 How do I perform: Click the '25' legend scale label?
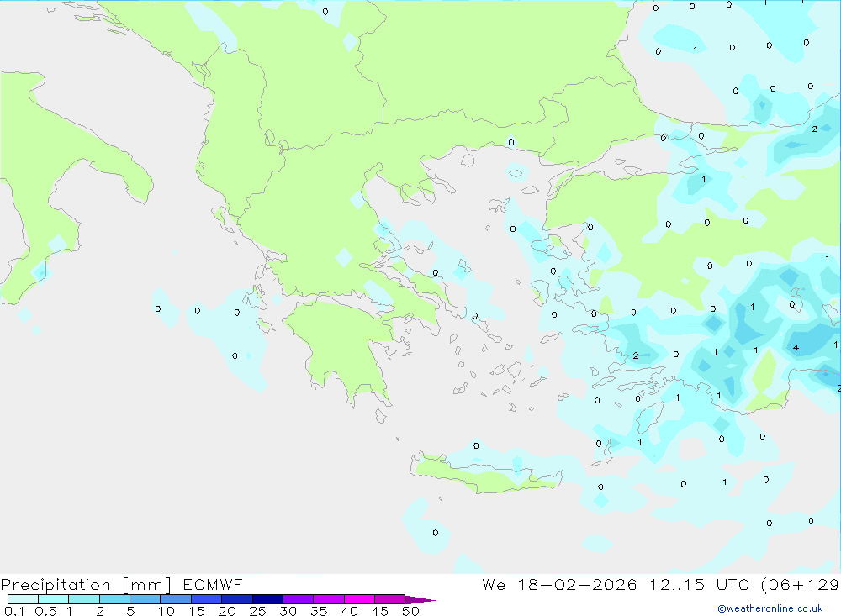pos(257,611)
